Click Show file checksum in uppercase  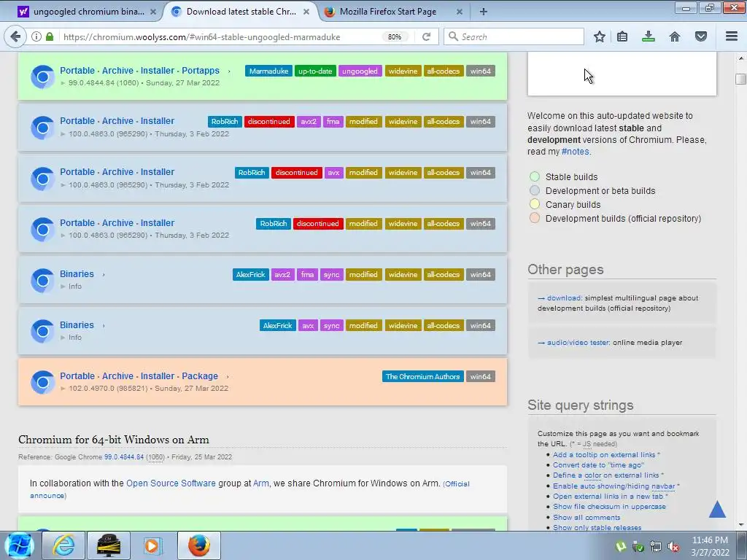pos(609,507)
